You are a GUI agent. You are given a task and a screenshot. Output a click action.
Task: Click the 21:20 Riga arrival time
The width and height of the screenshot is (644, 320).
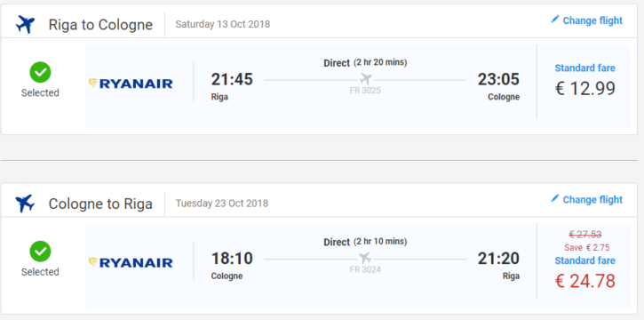pyautogui.click(x=498, y=259)
